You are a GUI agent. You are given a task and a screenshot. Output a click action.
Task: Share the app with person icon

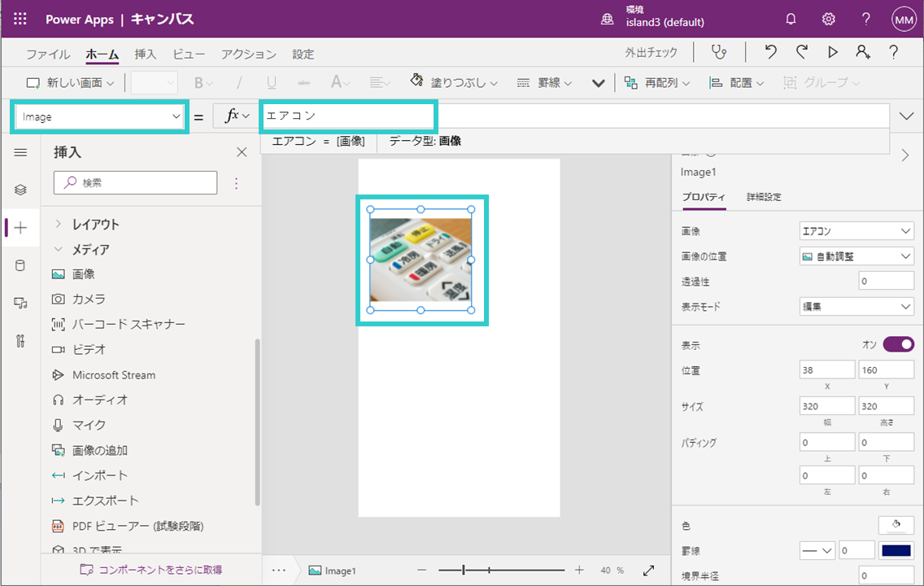pyautogui.click(x=863, y=52)
